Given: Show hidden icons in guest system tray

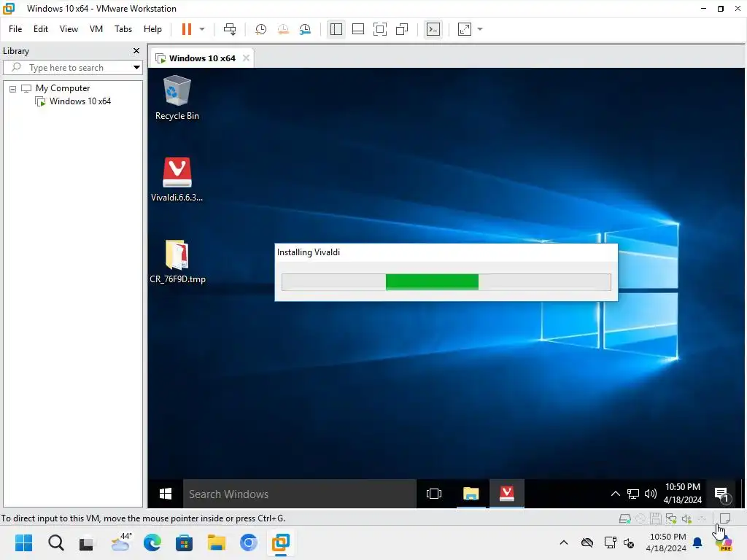Looking at the screenshot, I should click(x=616, y=494).
